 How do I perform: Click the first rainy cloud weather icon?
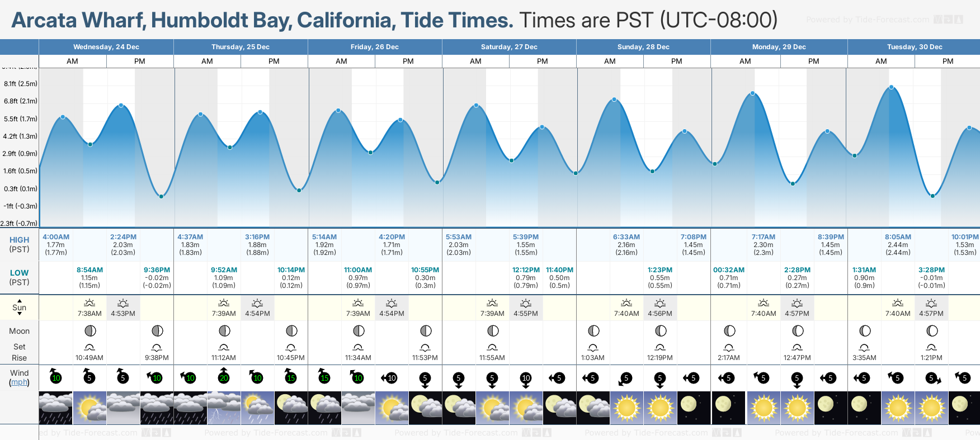coord(56,407)
